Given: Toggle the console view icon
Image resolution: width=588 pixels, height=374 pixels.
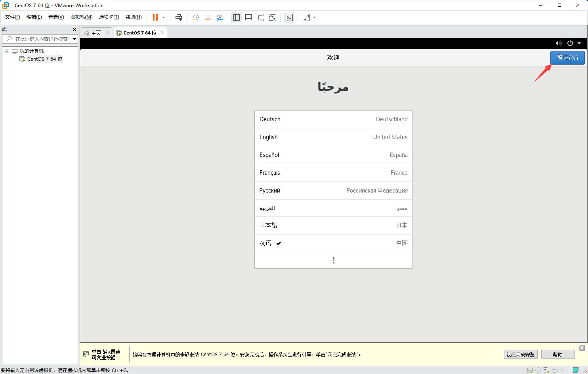Looking at the screenshot, I should (289, 17).
